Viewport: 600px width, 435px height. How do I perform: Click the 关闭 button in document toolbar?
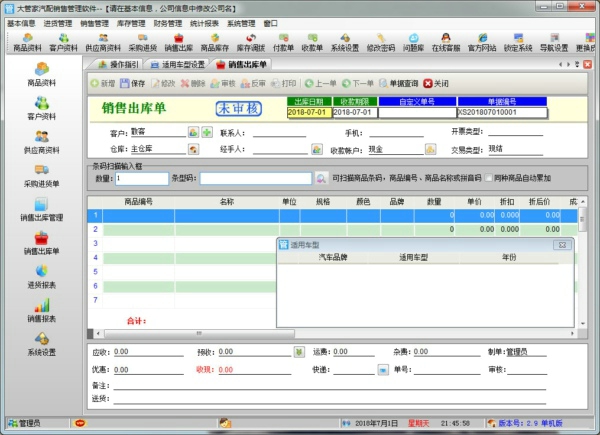tap(436, 83)
